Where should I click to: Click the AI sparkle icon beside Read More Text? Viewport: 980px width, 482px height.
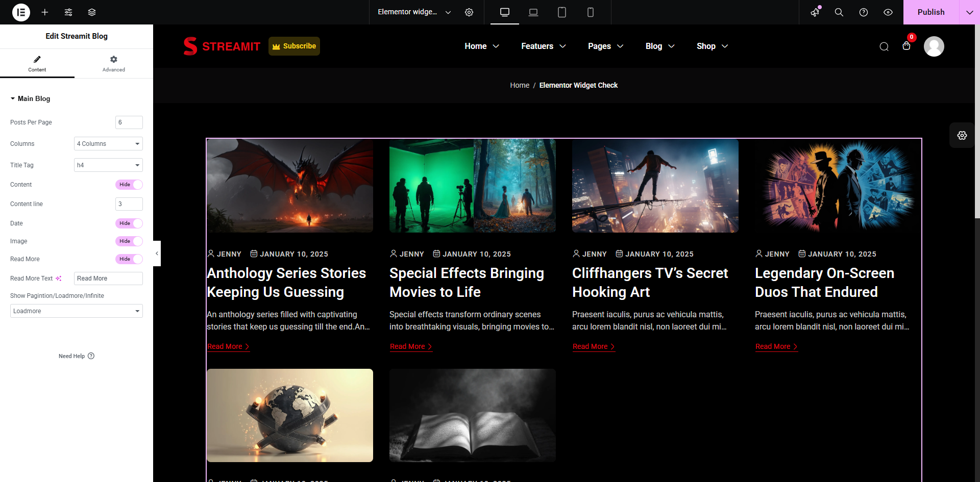[59, 278]
